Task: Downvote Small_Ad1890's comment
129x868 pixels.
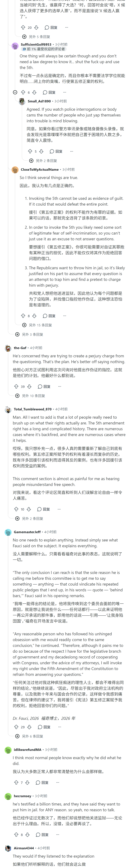Action: click(41, 151)
